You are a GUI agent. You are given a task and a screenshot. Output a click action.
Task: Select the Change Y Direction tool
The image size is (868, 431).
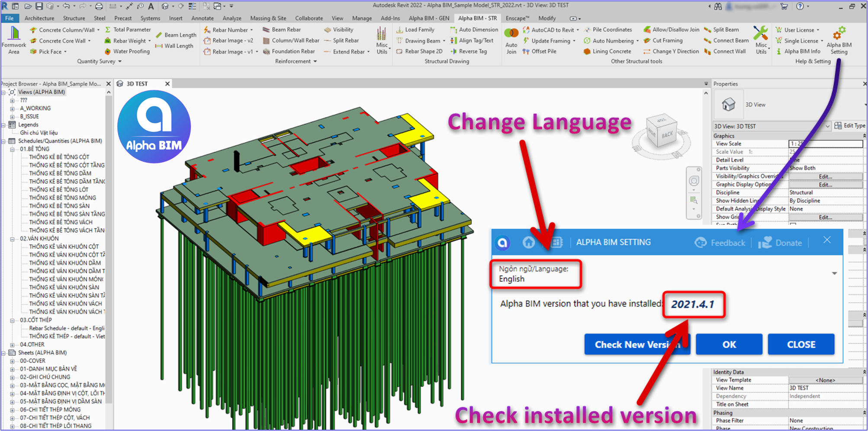click(x=671, y=51)
